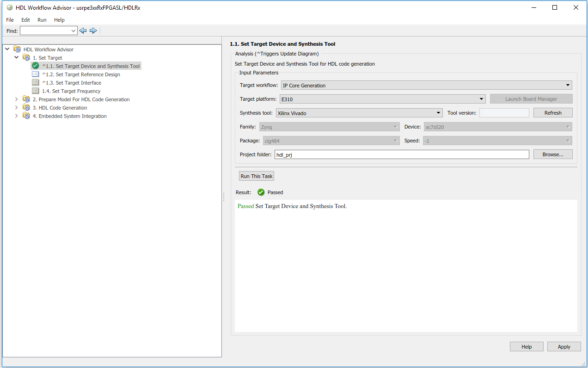
Task: Expand the Prepare Model For HDL Code Generation node
Action: [17, 99]
